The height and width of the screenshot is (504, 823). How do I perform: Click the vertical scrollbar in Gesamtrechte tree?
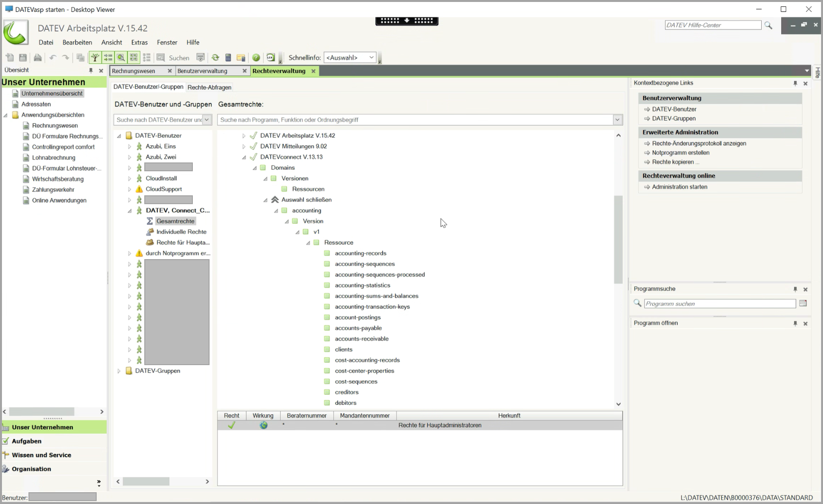click(x=618, y=239)
